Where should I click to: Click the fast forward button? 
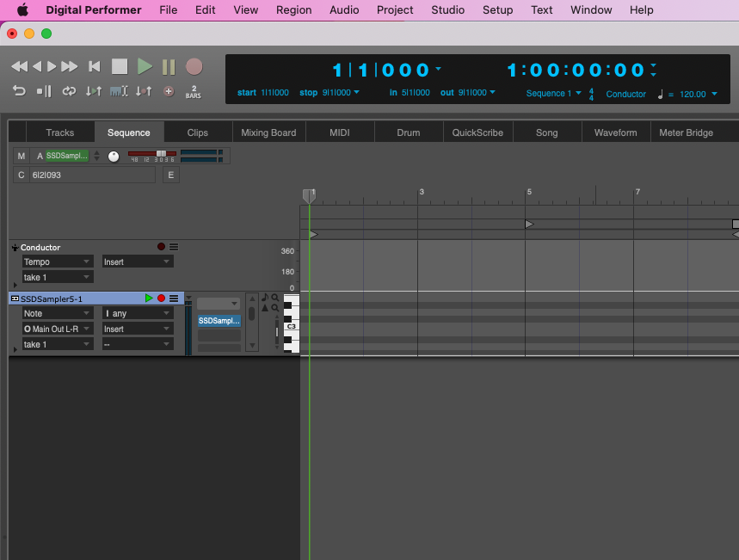pyautogui.click(x=70, y=66)
